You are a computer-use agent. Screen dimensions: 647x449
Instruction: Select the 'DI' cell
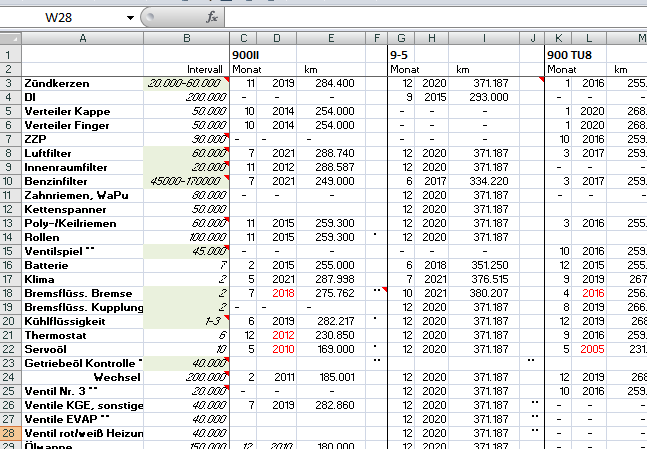[83, 97]
